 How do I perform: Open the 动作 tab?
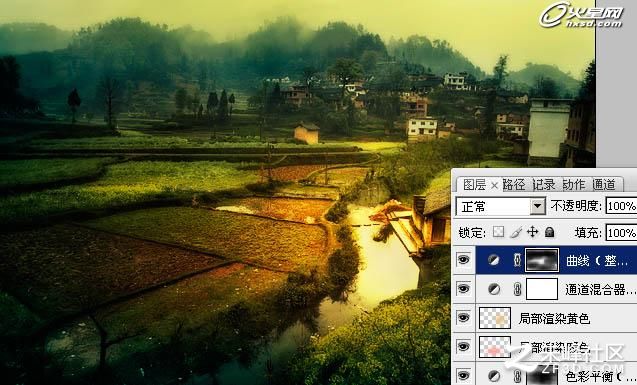point(574,185)
